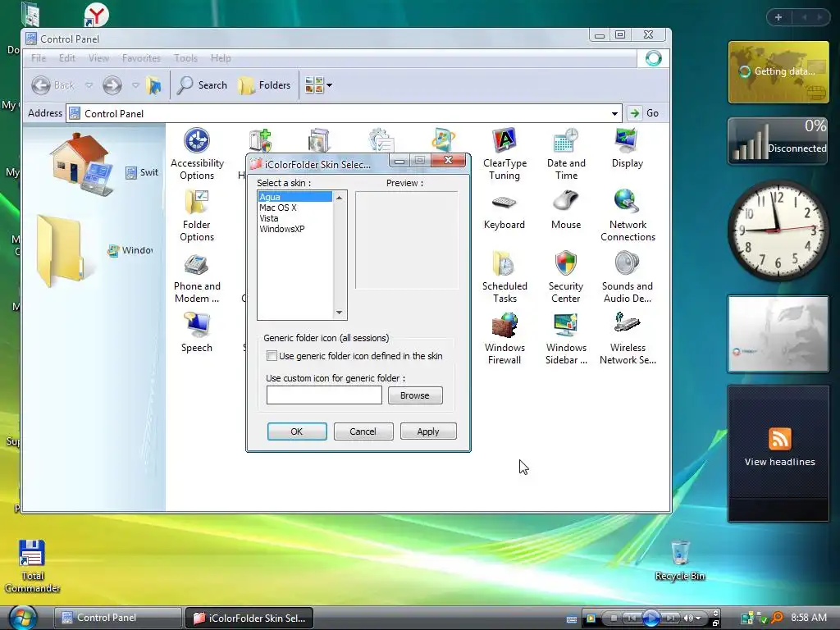Screen dimensions: 840x630
Task: Open the View menu
Action: point(98,58)
